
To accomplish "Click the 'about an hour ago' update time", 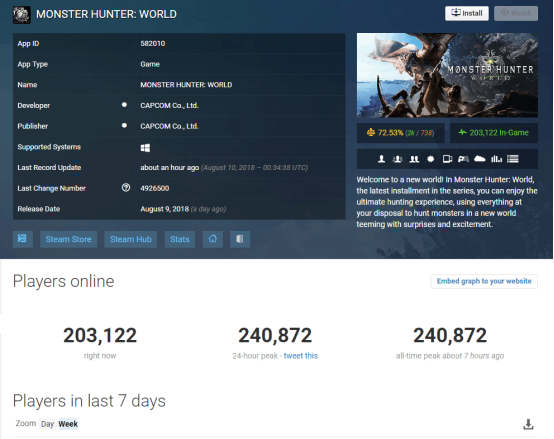I will (x=170, y=167).
